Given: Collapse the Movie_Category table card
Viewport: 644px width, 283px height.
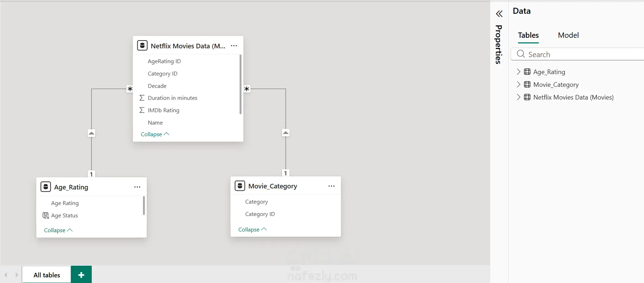Looking at the screenshot, I should point(252,229).
